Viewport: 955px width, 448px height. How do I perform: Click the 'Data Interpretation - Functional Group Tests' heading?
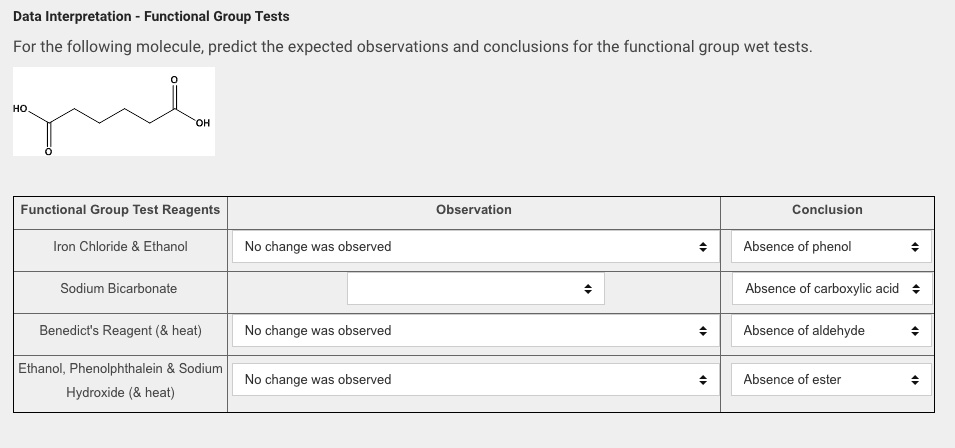(151, 17)
